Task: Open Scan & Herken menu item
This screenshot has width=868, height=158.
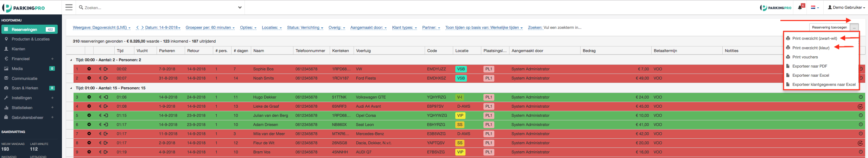Action: (x=25, y=88)
